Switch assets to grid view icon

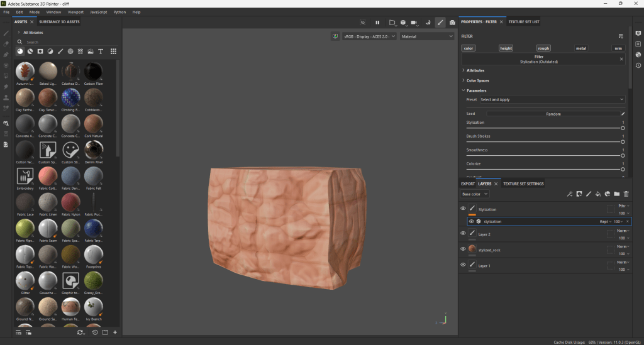tap(113, 51)
